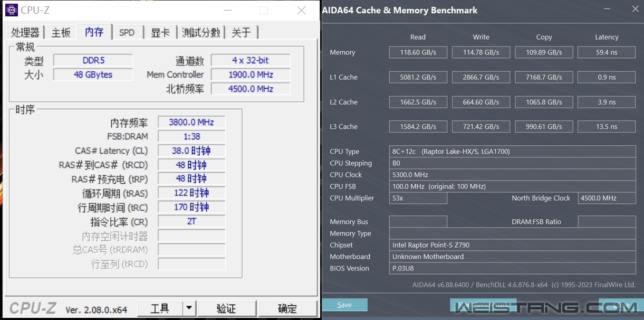The width and height of the screenshot is (644, 320).
Task: Close the AIDA64 benchmark window
Action: click(635, 9)
